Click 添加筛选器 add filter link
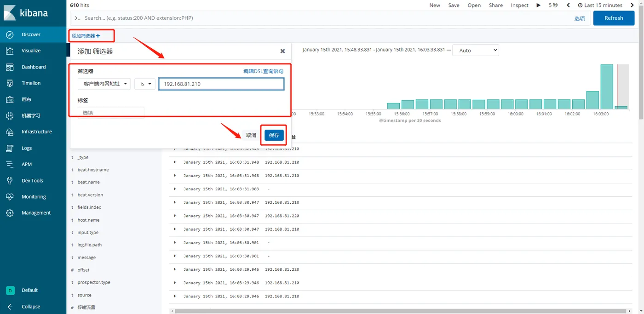The image size is (644, 314). click(x=86, y=35)
